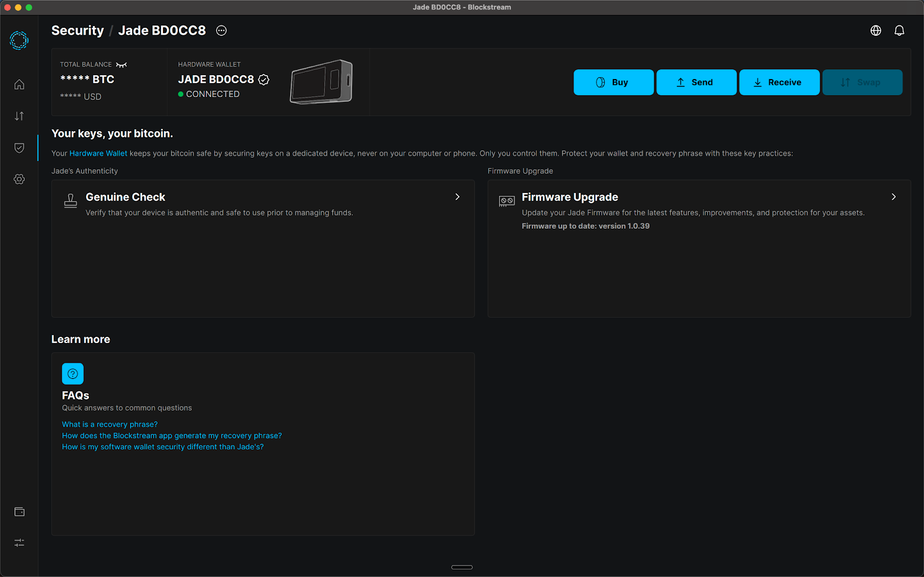Viewport: 924px width, 577px height.
Task: Click the preferences sliders icon at sidebar bottom
Action: pyautogui.click(x=19, y=542)
